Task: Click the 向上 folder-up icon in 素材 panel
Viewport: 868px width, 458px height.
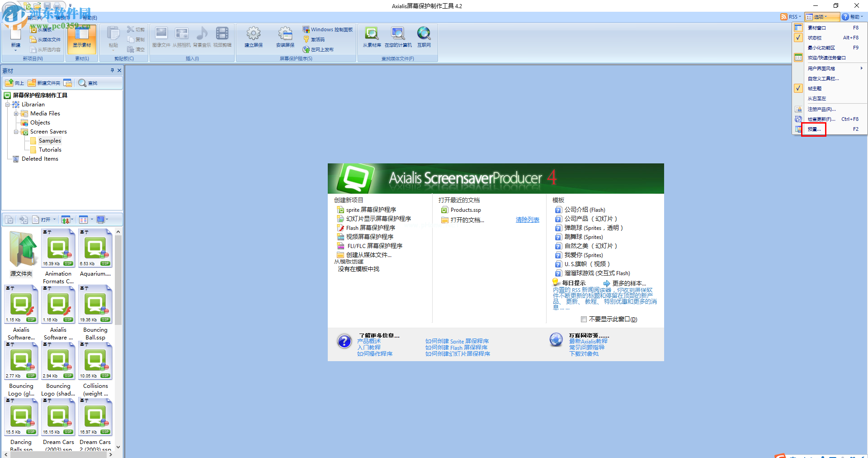Action: coord(9,83)
